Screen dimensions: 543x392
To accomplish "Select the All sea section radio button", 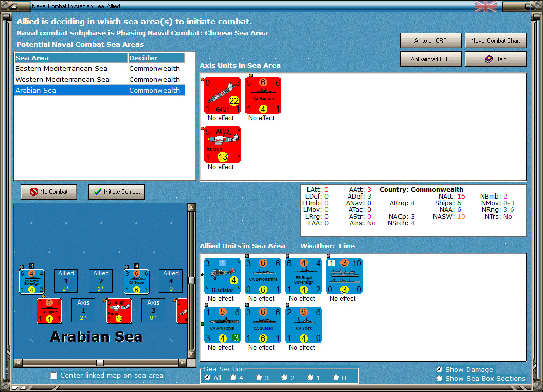I will point(207,378).
